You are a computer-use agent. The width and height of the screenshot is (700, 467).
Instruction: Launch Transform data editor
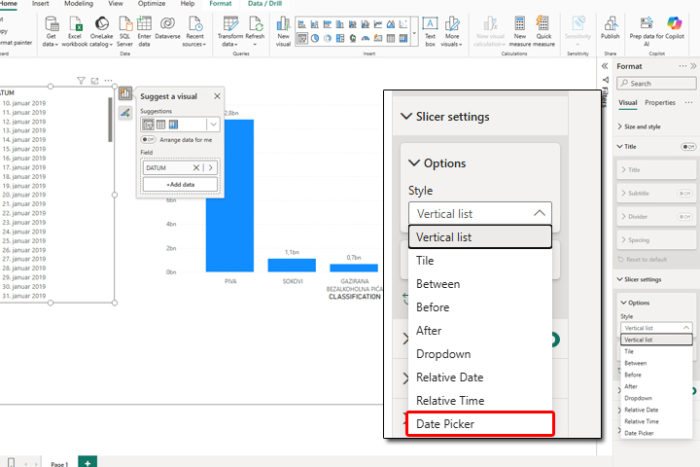pos(230,31)
